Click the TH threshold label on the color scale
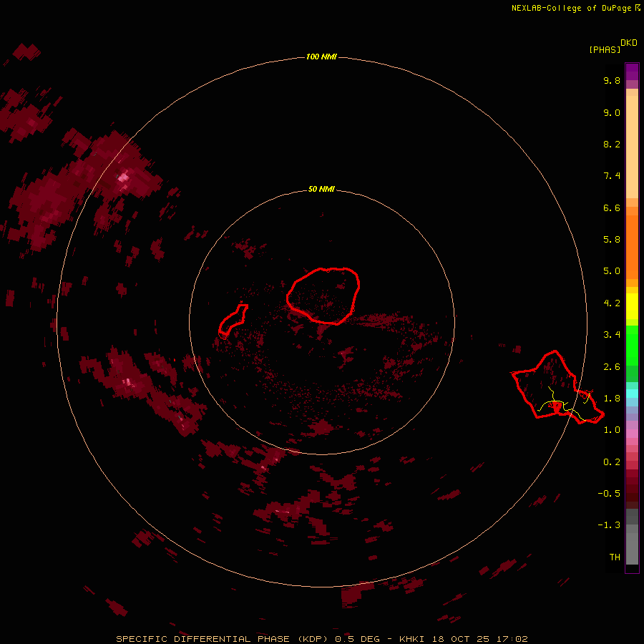 pyautogui.click(x=615, y=557)
